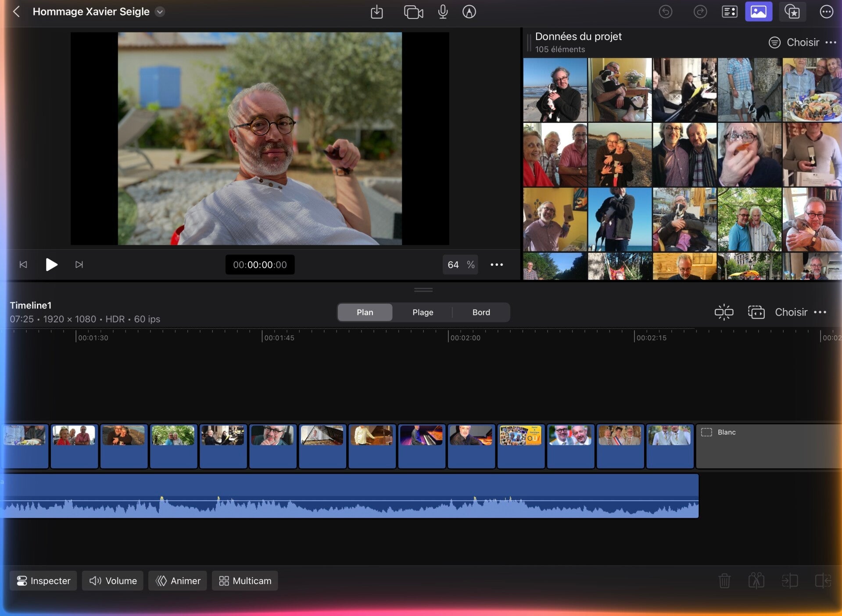The width and height of the screenshot is (842, 616).
Task: Jump to next edit point
Action: 79,265
